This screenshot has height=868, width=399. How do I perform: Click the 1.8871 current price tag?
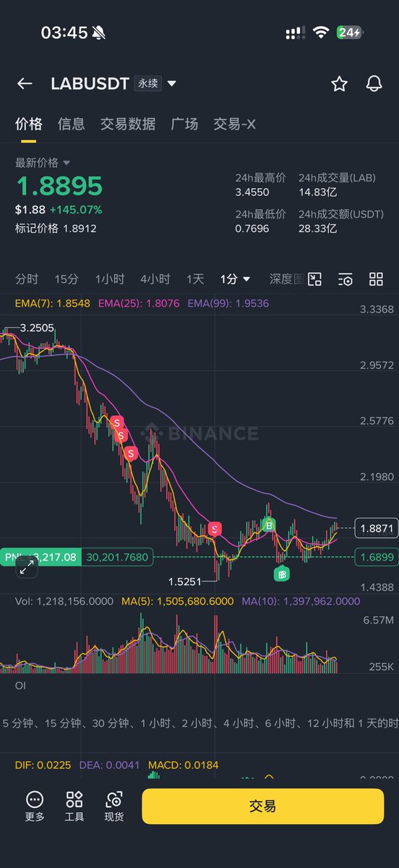(376, 529)
